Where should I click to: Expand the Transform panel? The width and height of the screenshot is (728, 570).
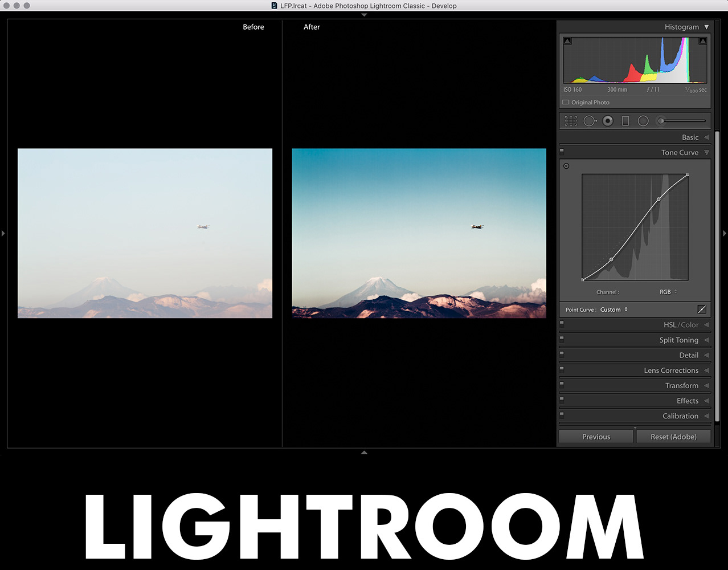click(x=706, y=386)
